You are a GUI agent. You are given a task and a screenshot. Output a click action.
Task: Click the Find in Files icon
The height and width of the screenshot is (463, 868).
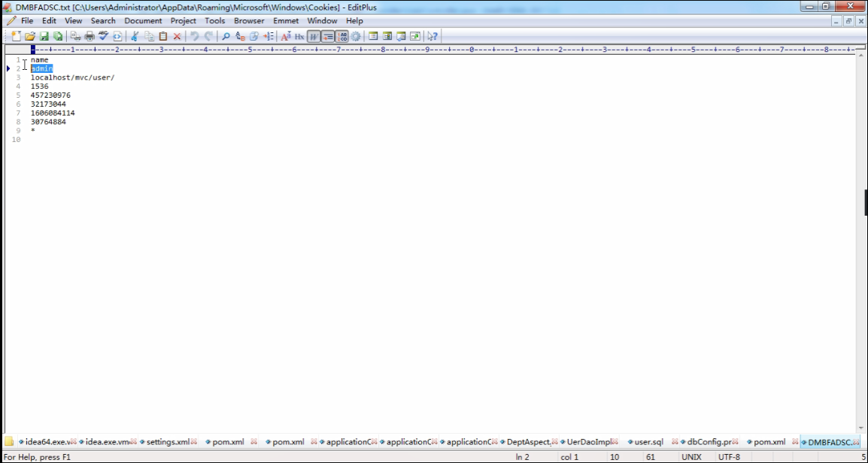click(x=254, y=37)
